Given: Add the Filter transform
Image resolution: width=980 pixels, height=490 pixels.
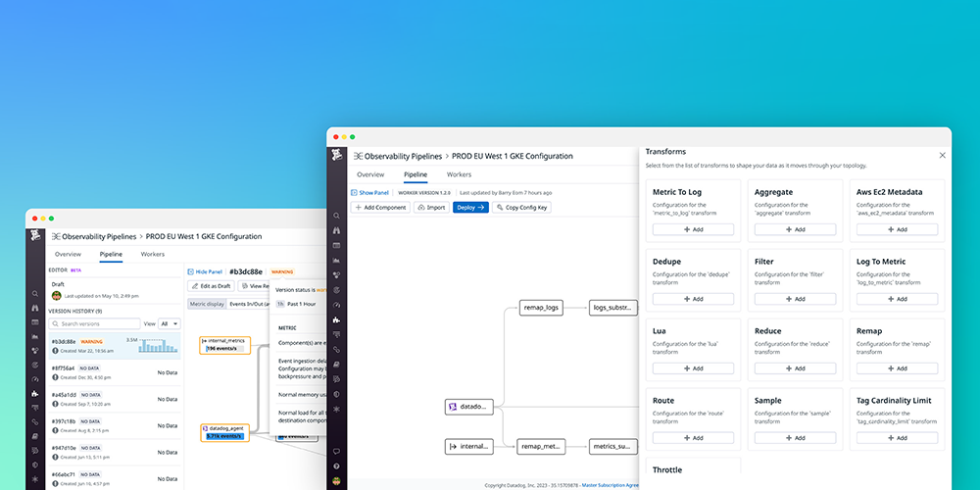Looking at the screenshot, I should click(795, 299).
